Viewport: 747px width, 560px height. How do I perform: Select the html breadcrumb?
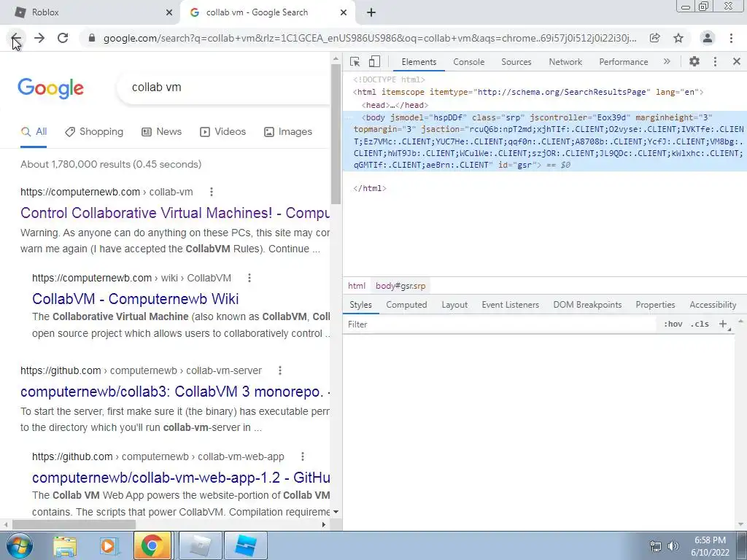356,286
